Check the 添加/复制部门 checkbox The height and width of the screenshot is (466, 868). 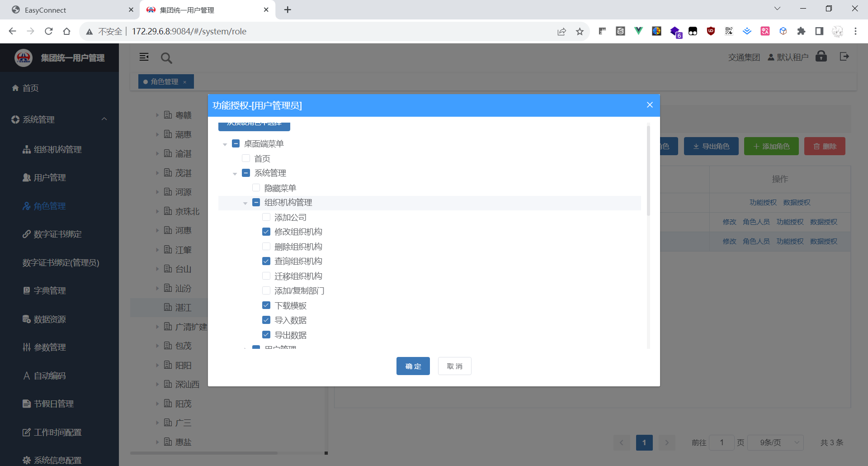click(x=266, y=290)
